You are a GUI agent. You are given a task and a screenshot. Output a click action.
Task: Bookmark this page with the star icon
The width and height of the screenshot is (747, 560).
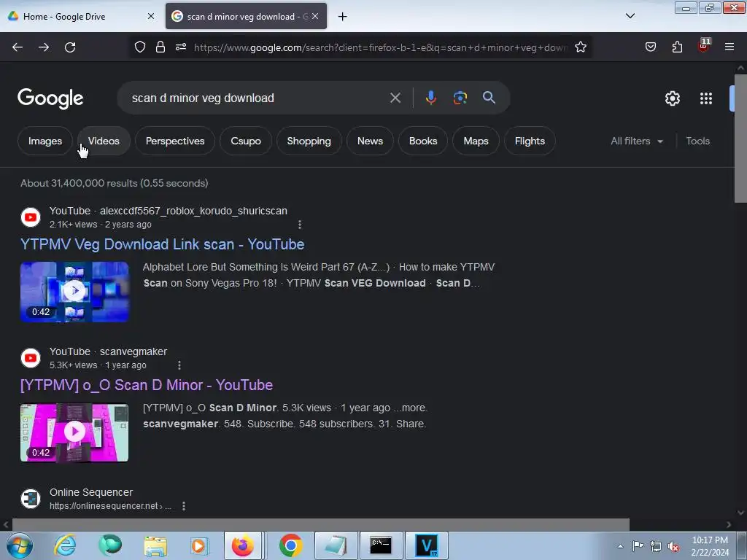click(x=580, y=47)
